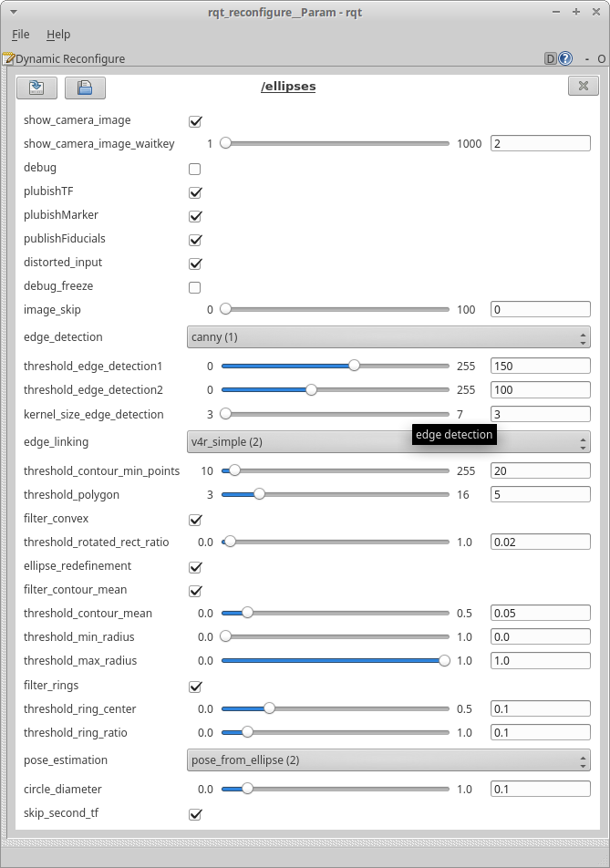Enable the debug checkbox
610x868 pixels.
[x=194, y=169]
